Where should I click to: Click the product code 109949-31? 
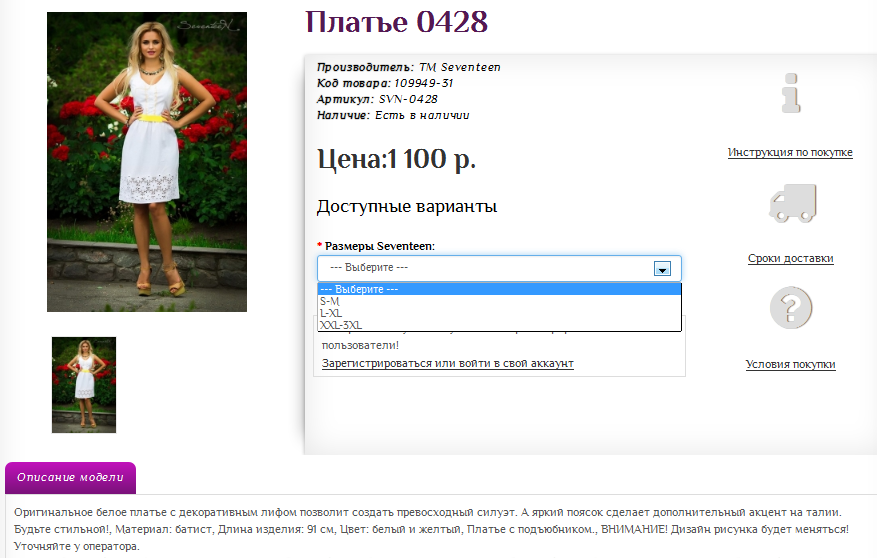point(423,83)
